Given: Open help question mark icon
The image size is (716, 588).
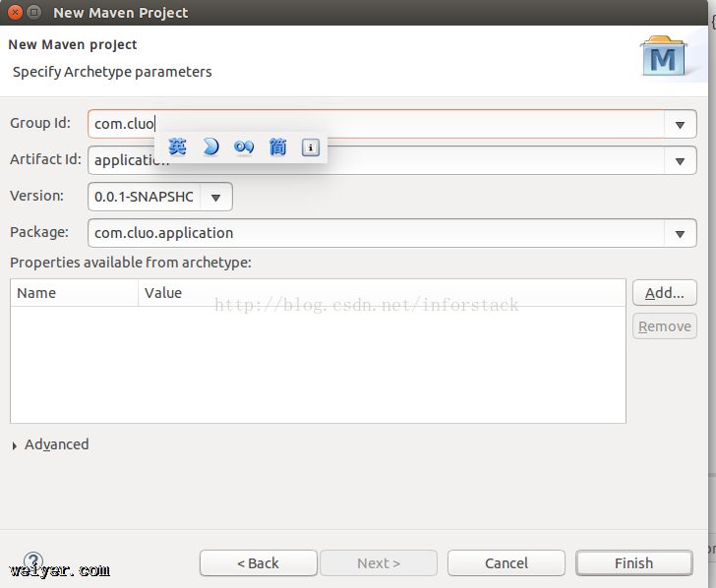Looking at the screenshot, I should (x=33, y=560).
